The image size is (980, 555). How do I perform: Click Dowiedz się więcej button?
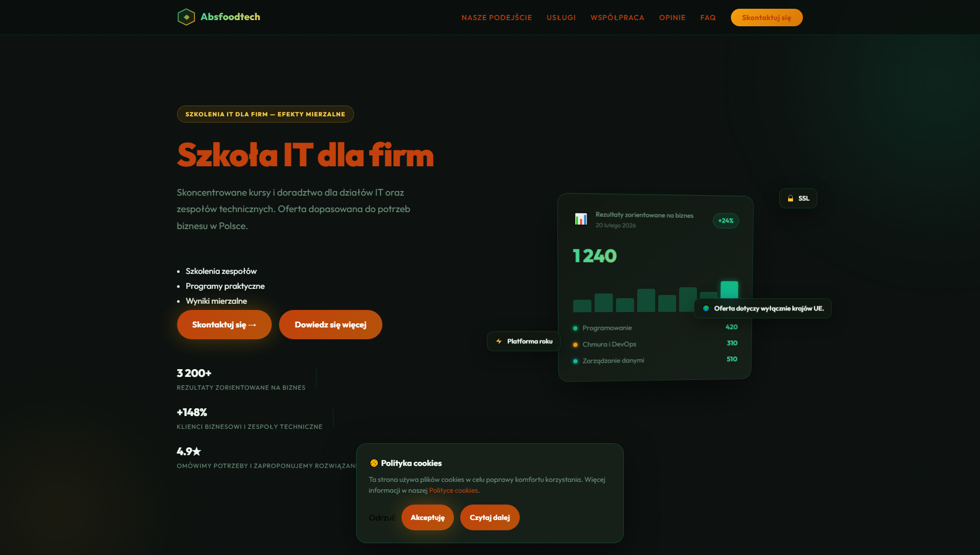(x=330, y=325)
